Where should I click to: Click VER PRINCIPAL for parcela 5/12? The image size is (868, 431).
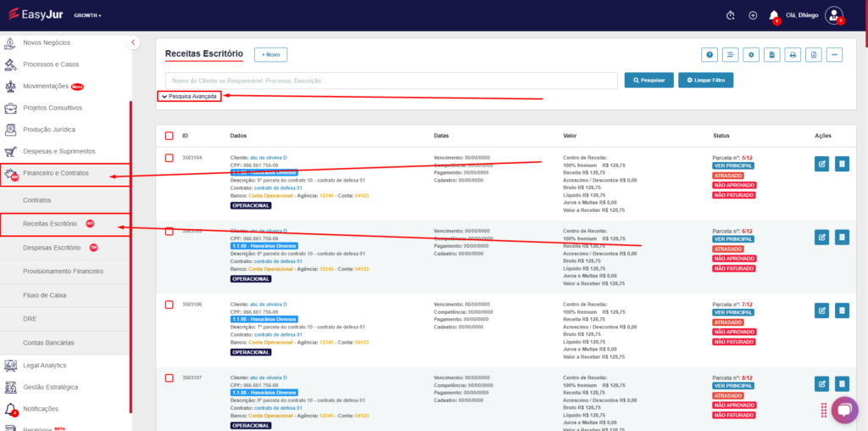[733, 165]
